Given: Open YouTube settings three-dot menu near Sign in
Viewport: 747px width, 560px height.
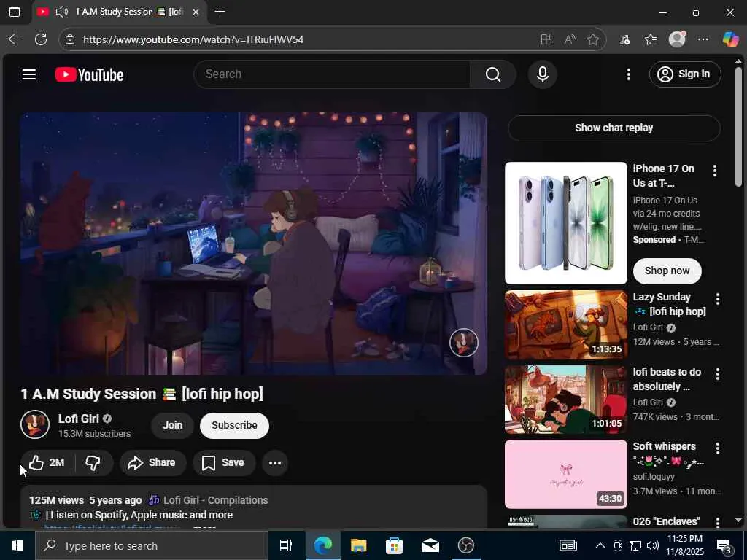Looking at the screenshot, I should point(629,74).
